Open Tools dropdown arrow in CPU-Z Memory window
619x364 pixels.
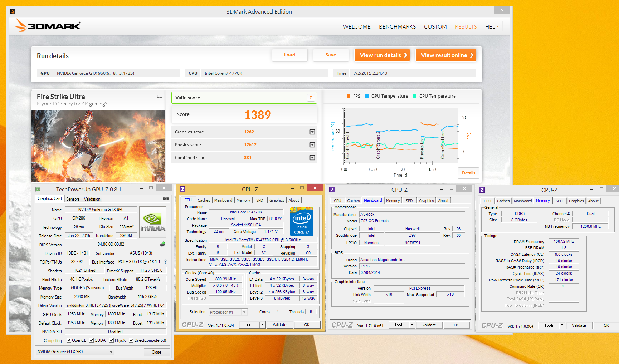click(x=562, y=325)
